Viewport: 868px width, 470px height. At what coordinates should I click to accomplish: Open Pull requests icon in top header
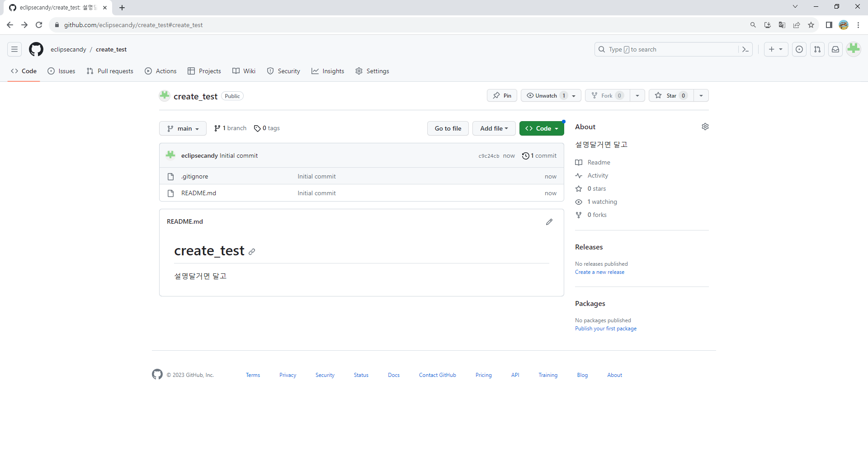tap(817, 49)
